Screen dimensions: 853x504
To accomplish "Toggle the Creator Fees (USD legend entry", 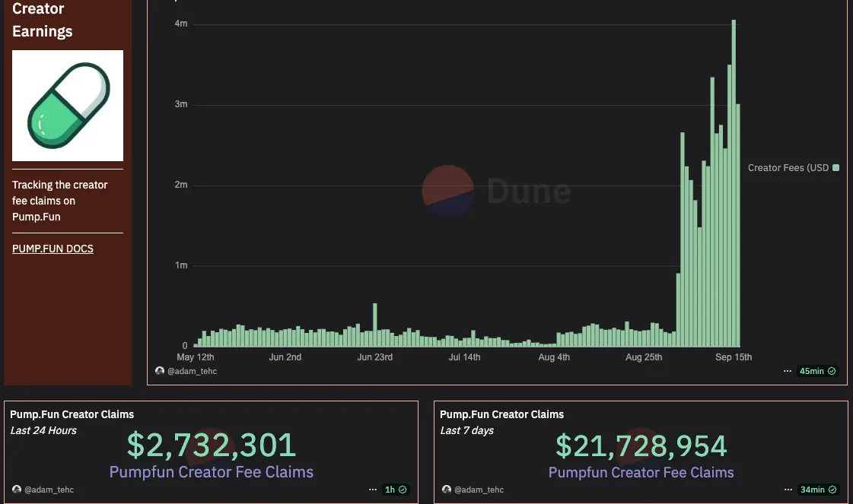I will [x=793, y=167].
